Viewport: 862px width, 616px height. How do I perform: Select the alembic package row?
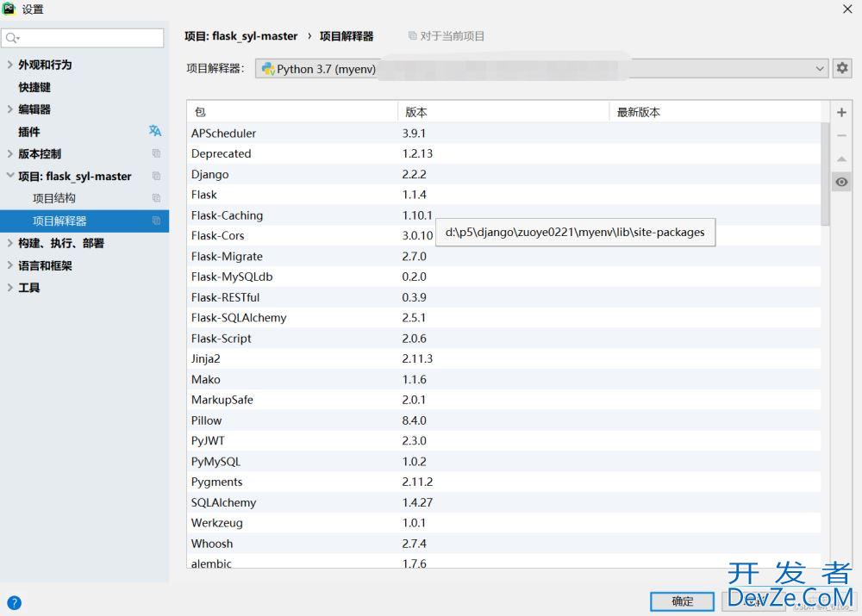(504, 561)
